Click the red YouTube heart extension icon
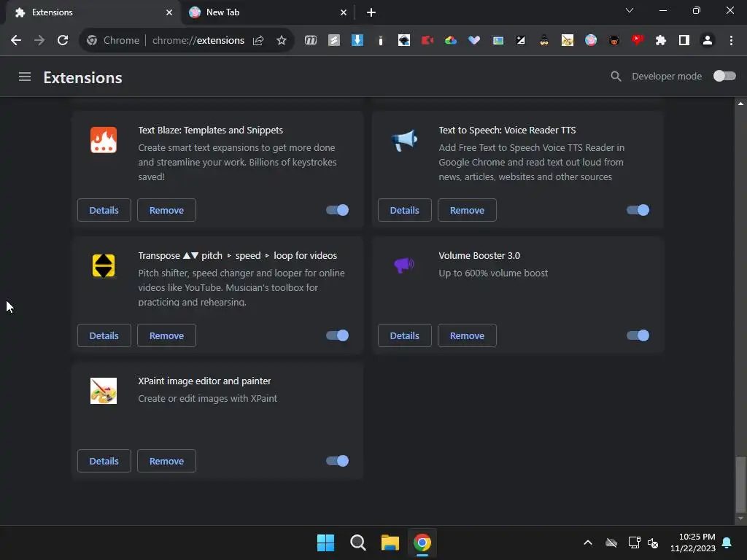 point(637,41)
